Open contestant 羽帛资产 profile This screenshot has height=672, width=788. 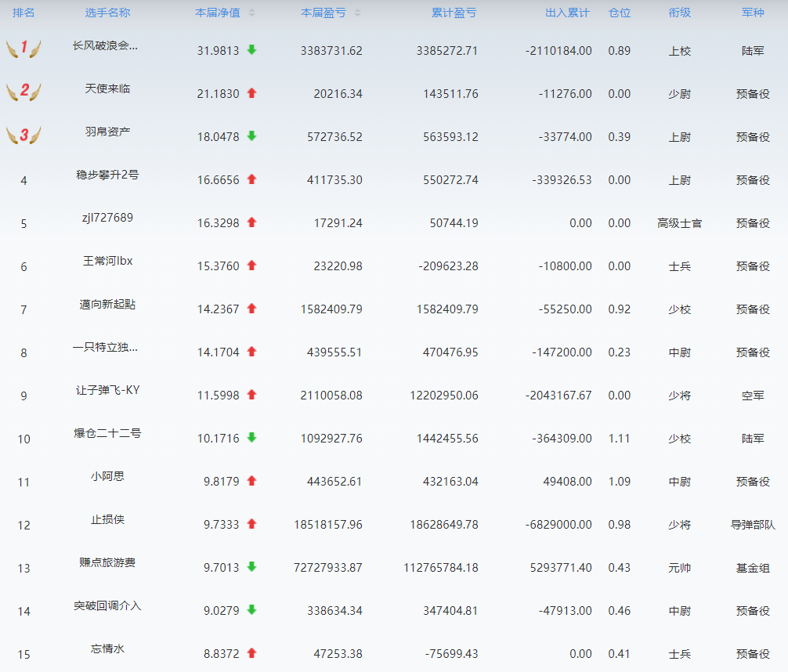click(107, 132)
